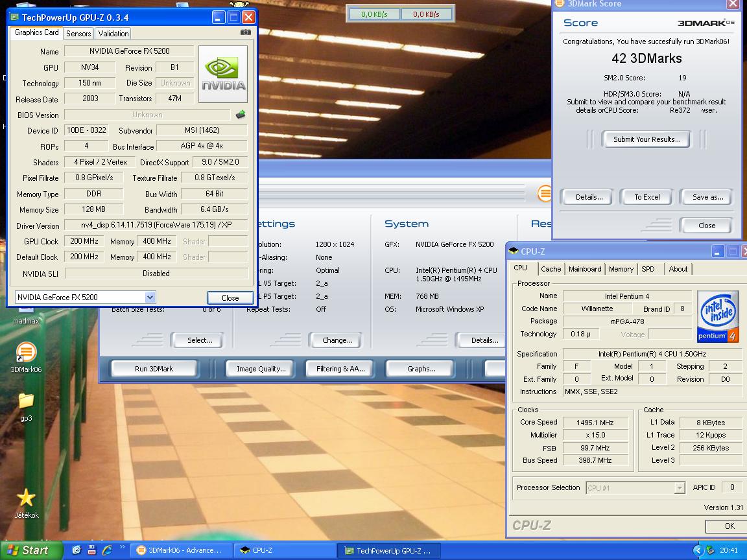747x560 pixels.
Task: Click Save as button in 3DMark Score
Action: pyautogui.click(x=707, y=196)
